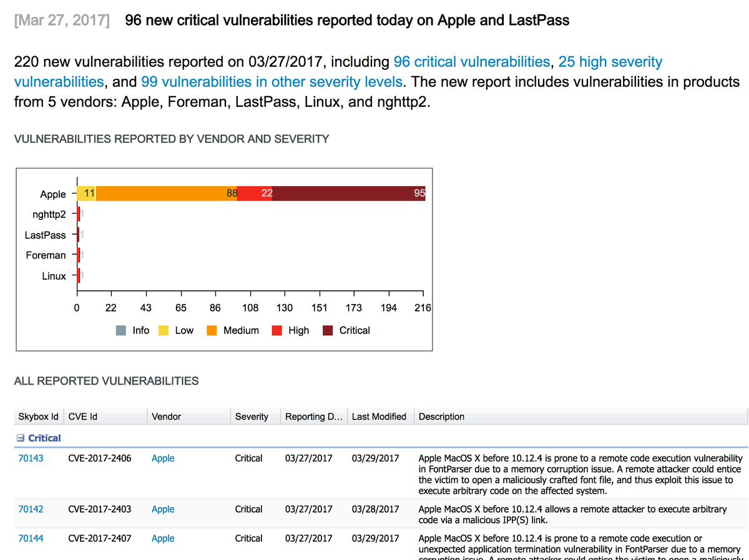Open Apple vendor link for CVE-2017-2403
The image size is (749, 560).
163,509
